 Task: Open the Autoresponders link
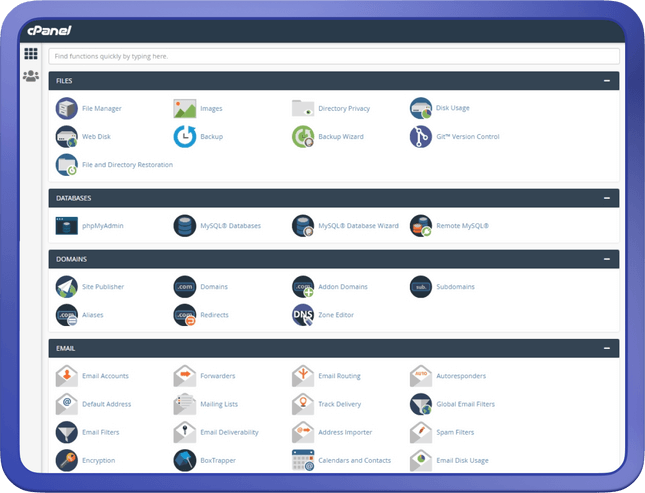(460, 376)
